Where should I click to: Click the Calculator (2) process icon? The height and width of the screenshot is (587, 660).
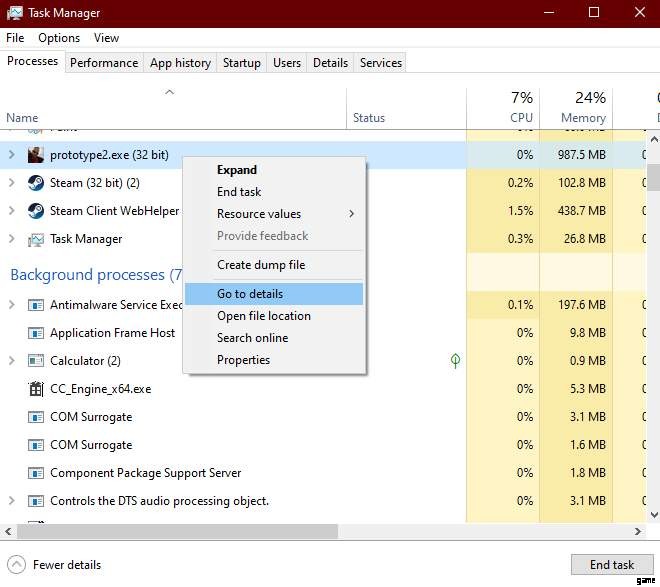36,361
